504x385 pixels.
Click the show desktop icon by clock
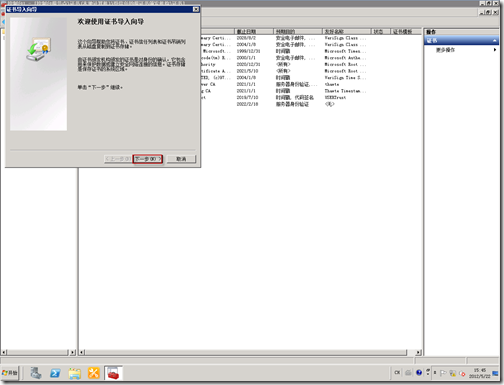pyautogui.click(x=496, y=373)
